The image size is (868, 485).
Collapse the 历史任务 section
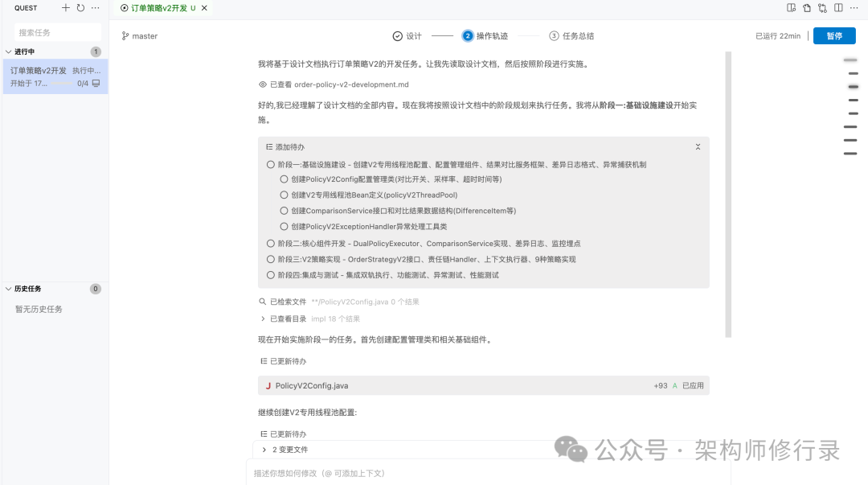[8, 289]
